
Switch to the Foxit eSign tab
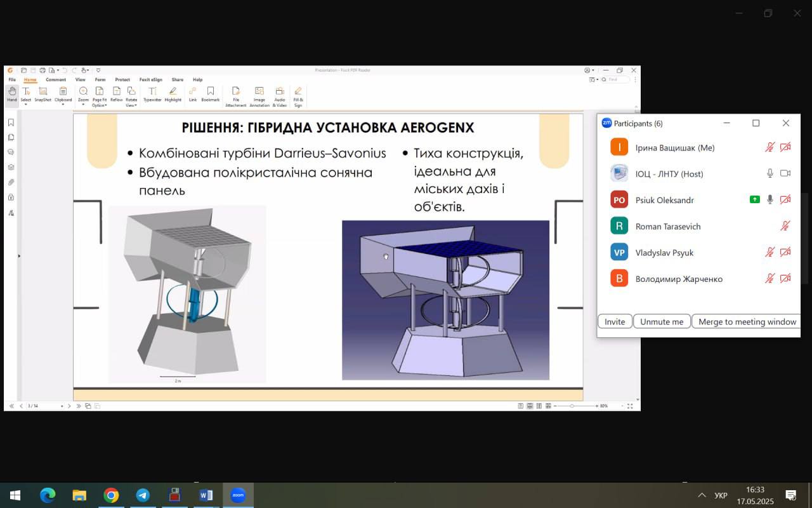[151, 80]
